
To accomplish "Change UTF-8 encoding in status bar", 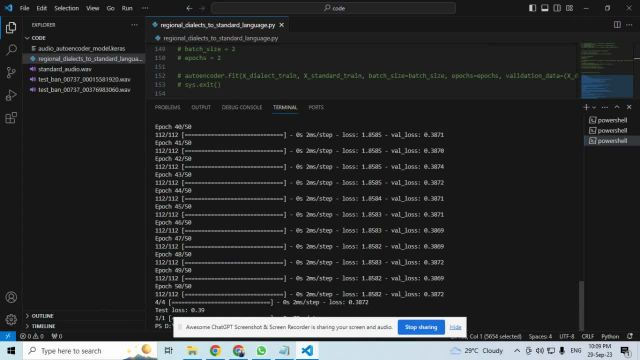I will pyautogui.click(x=567, y=336).
